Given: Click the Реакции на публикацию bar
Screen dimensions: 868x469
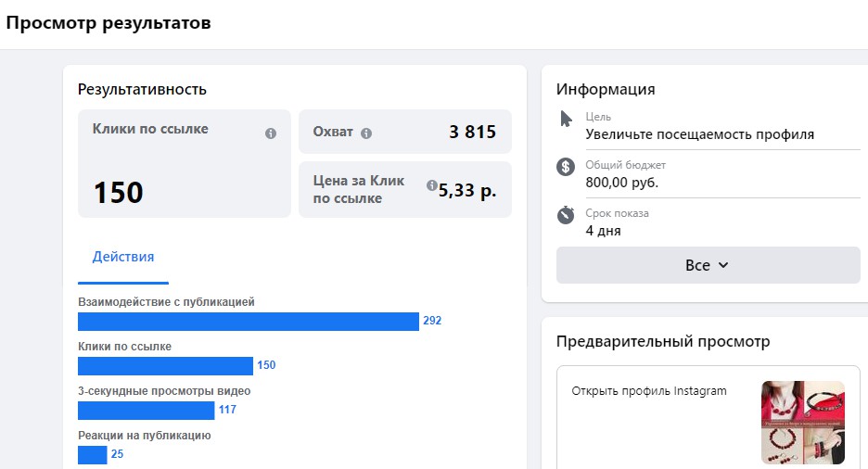Looking at the screenshot, I should tap(93, 455).
